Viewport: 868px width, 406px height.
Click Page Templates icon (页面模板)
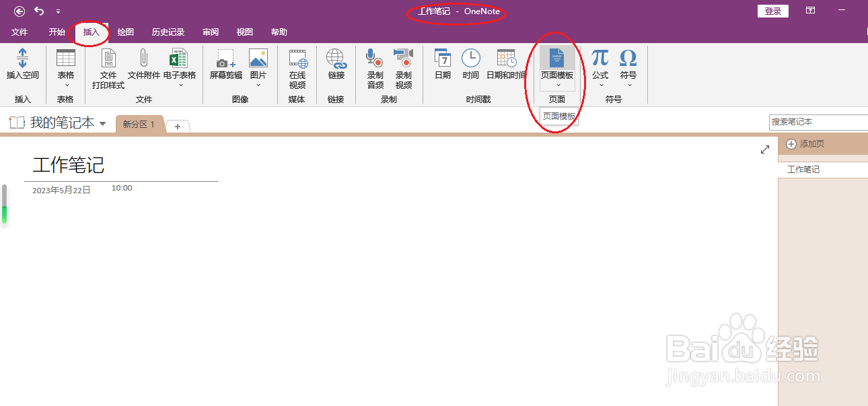557,58
